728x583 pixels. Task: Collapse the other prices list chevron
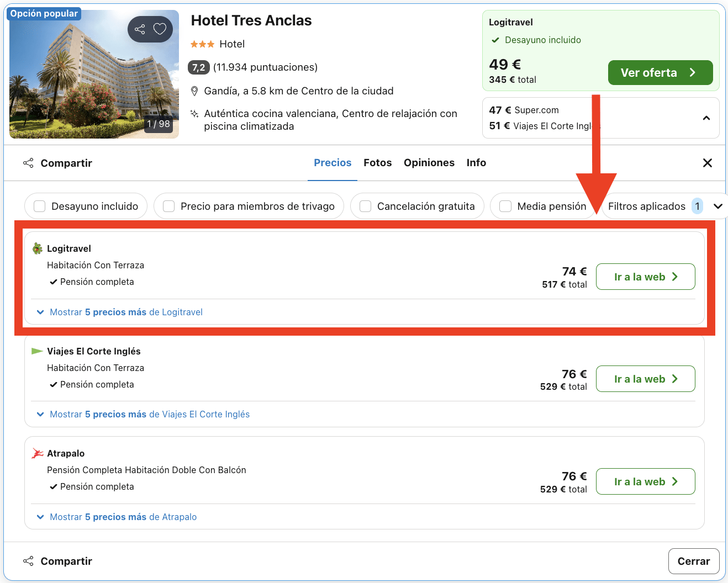706,118
